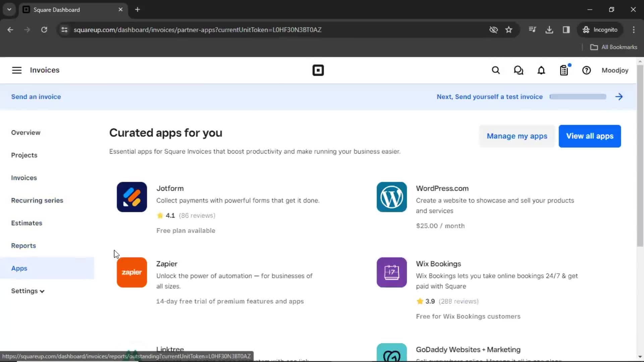Click Next, Send yourself a test invoice

coord(490,97)
